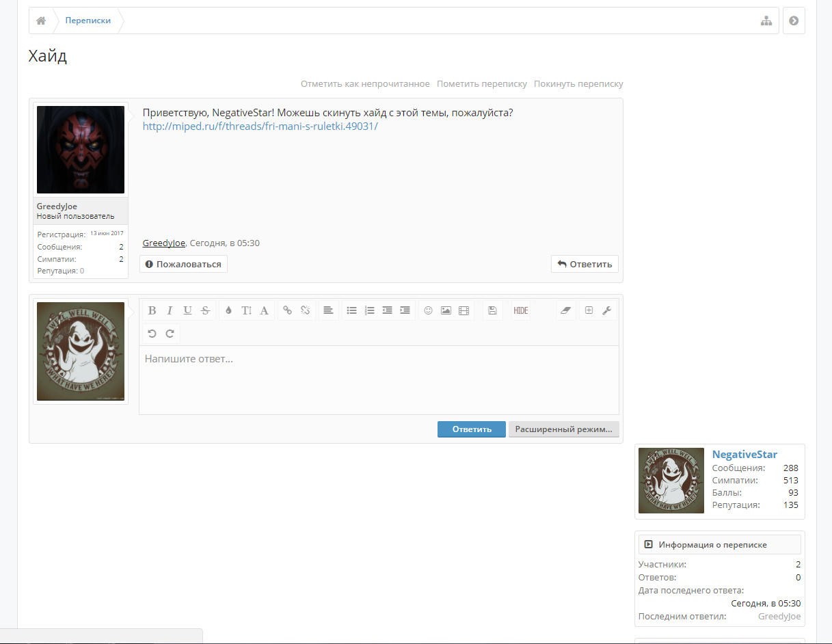Insert a HIDE tag in the reply
Viewport: 832px width, 644px height.
tap(521, 310)
